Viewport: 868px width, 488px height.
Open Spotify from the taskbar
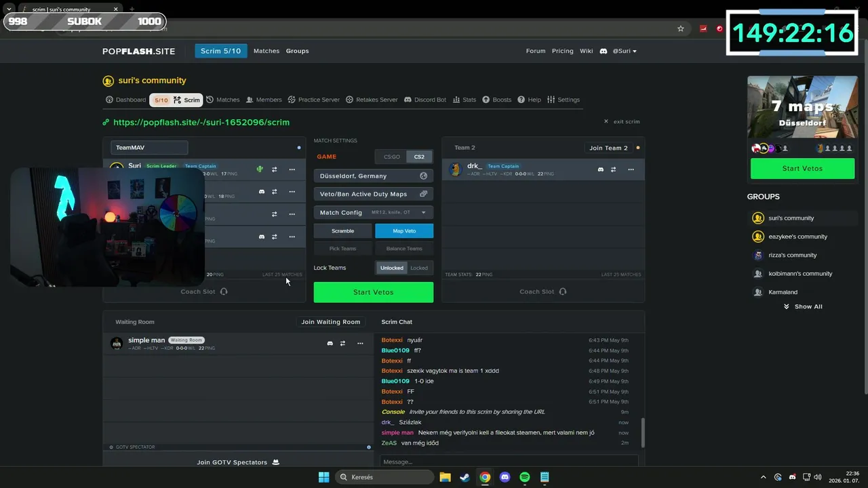coord(525,477)
